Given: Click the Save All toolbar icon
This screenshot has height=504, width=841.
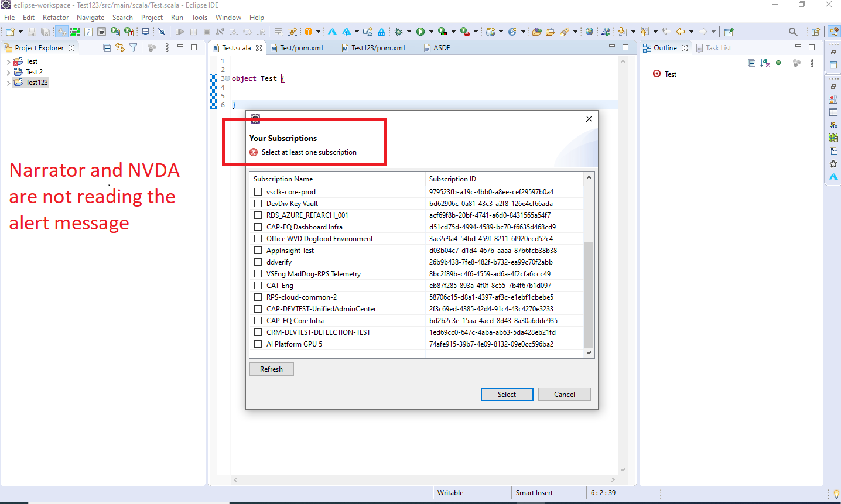Looking at the screenshot, I should [45, 32].
